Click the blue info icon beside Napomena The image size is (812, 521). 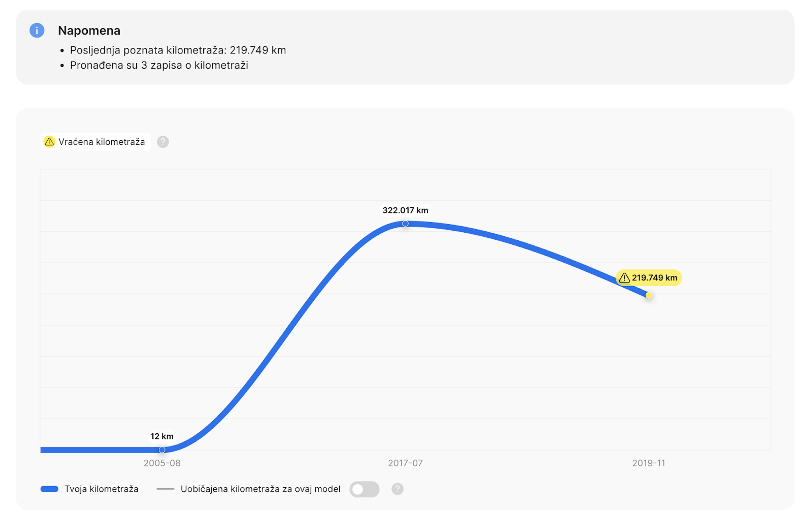[37, 30]
